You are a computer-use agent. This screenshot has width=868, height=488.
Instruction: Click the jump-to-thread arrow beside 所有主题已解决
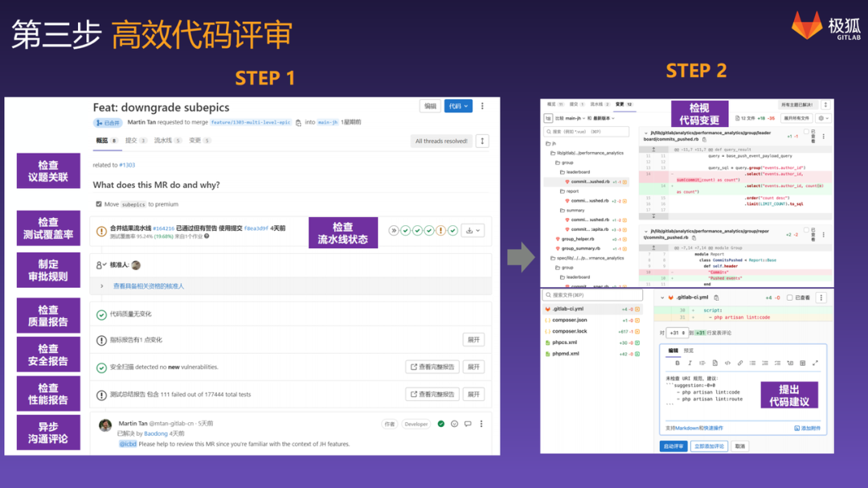click(x=825, y=105)
